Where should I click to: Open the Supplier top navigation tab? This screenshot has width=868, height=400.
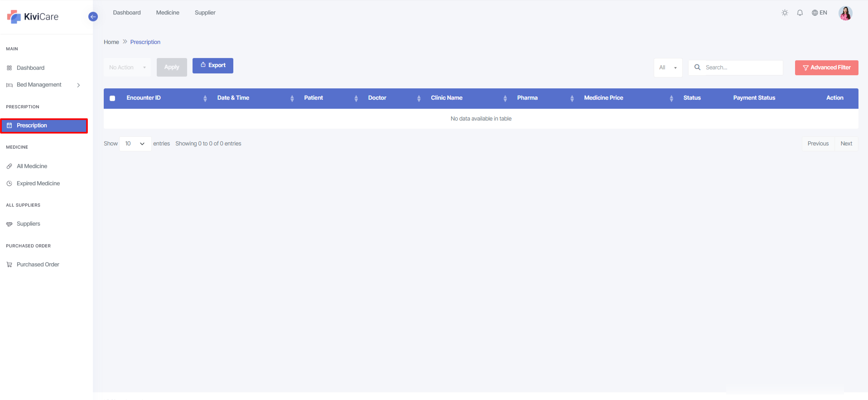coord(205,13)
